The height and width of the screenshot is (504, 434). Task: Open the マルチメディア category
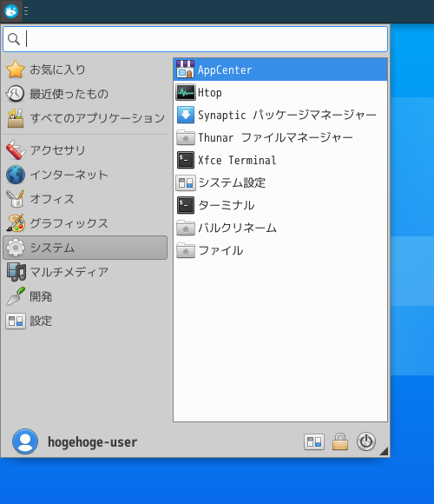pyautogui.click(x=85, y=272)
